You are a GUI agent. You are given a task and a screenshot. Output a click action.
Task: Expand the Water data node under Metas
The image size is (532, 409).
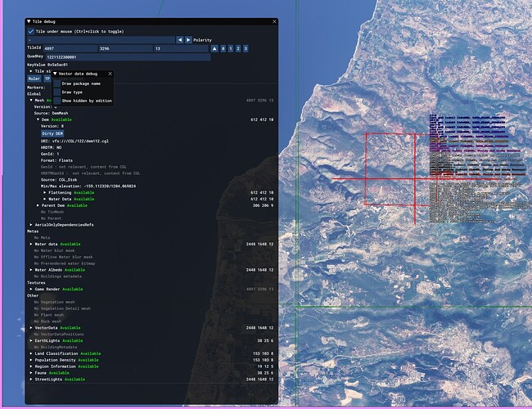coord(31,245)
